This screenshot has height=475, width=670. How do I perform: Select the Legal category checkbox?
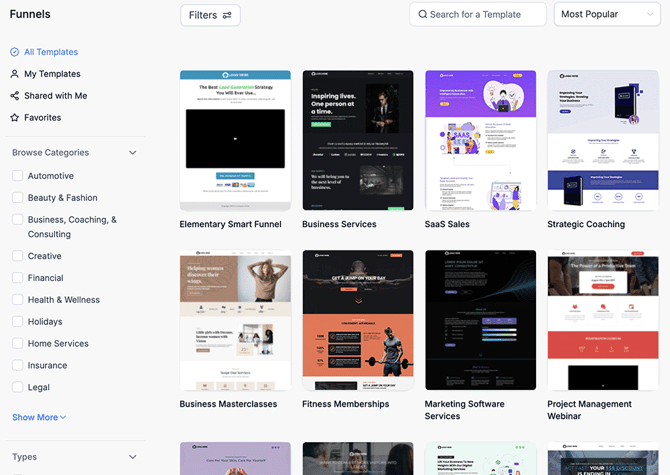point(18,387)
